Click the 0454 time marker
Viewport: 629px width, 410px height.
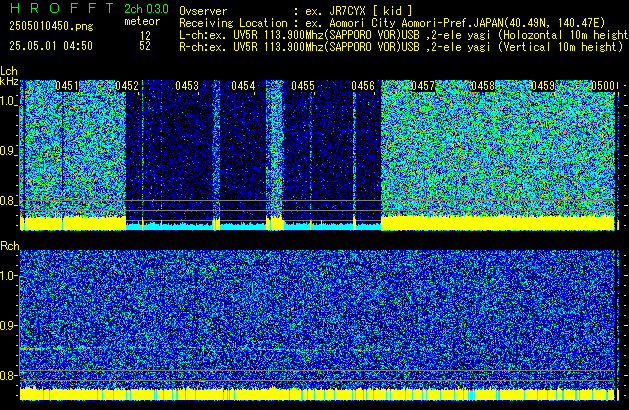pos(243,86)
